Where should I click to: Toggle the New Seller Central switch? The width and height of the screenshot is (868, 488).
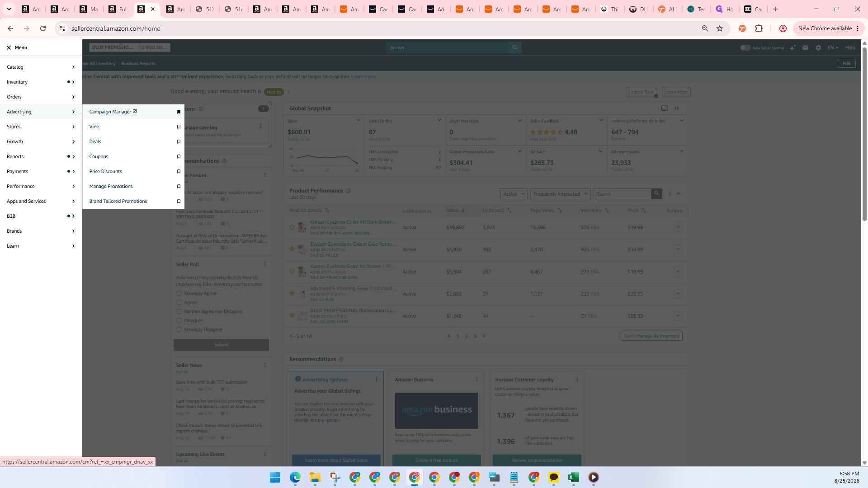coord(745,47)
